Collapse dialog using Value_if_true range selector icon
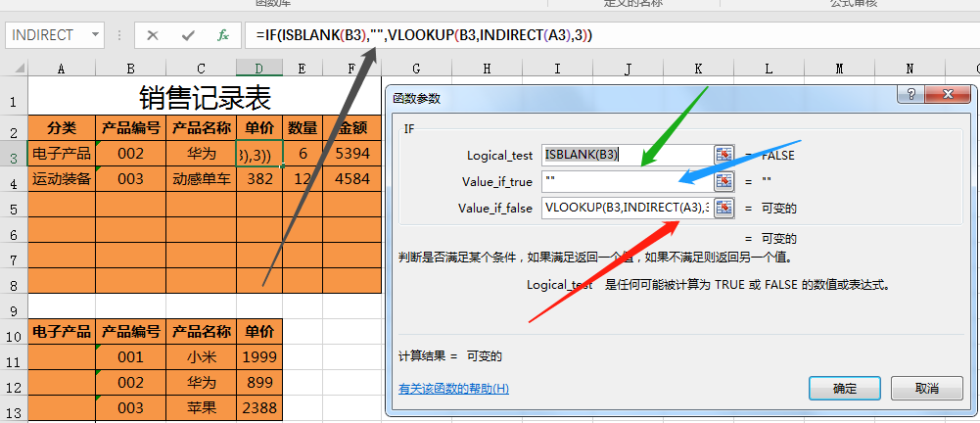 coord(724,181)
